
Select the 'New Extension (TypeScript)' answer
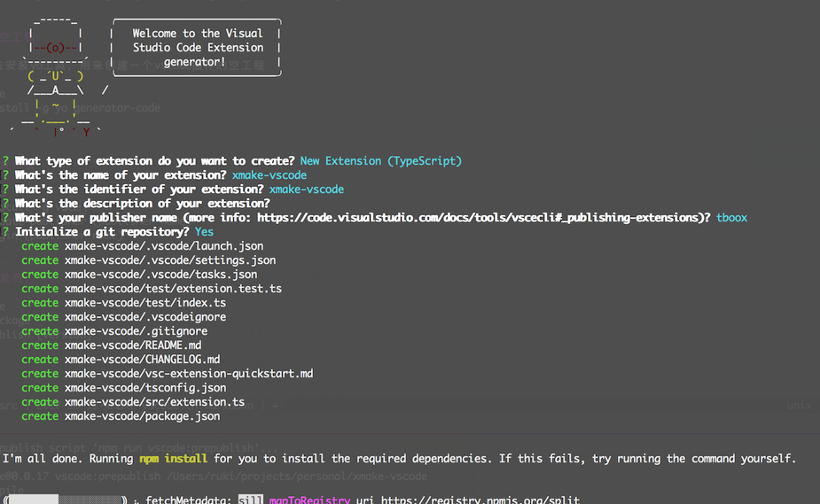(x=380, y=161)
